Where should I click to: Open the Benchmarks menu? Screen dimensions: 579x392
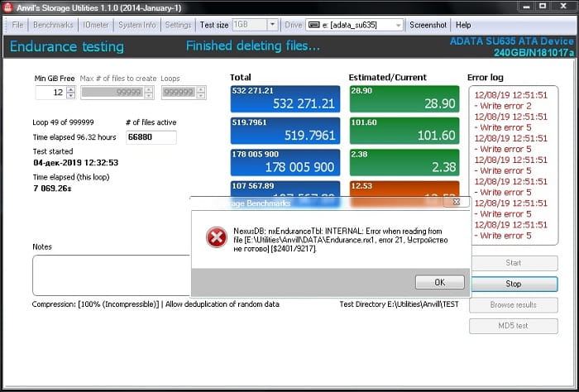[x=53, y=25]
